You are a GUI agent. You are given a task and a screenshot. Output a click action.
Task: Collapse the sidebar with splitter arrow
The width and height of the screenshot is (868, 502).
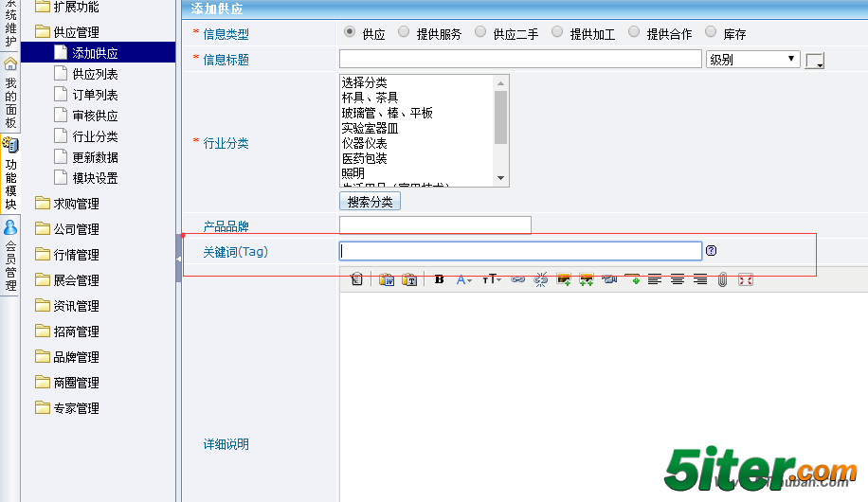tap(178, 259)
